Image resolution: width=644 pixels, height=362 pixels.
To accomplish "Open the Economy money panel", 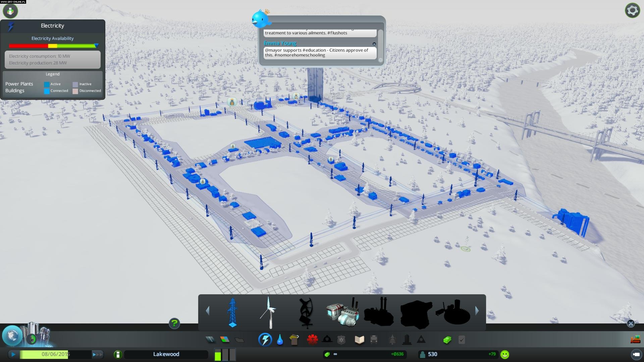I will tap(447, 340).
